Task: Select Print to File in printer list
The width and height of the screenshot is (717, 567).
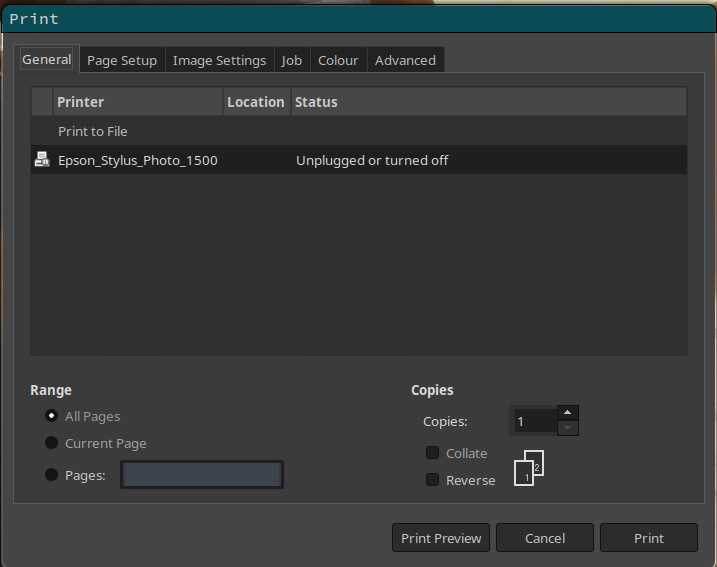Action: (x=93, y=131)
